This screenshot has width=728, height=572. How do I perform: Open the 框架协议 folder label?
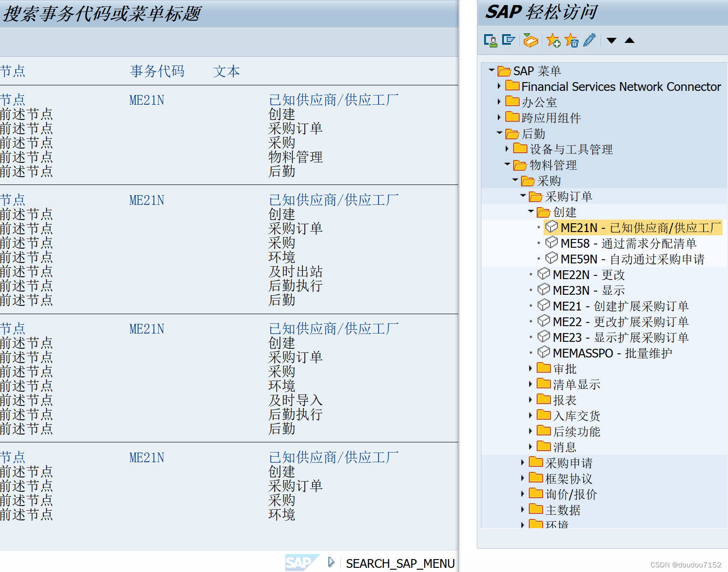pyautogui.click(x=569, y=478)
